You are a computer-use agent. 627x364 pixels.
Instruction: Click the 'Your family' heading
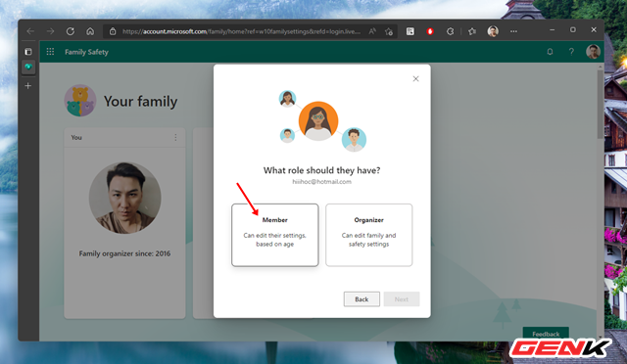click(x=140, y=101)
